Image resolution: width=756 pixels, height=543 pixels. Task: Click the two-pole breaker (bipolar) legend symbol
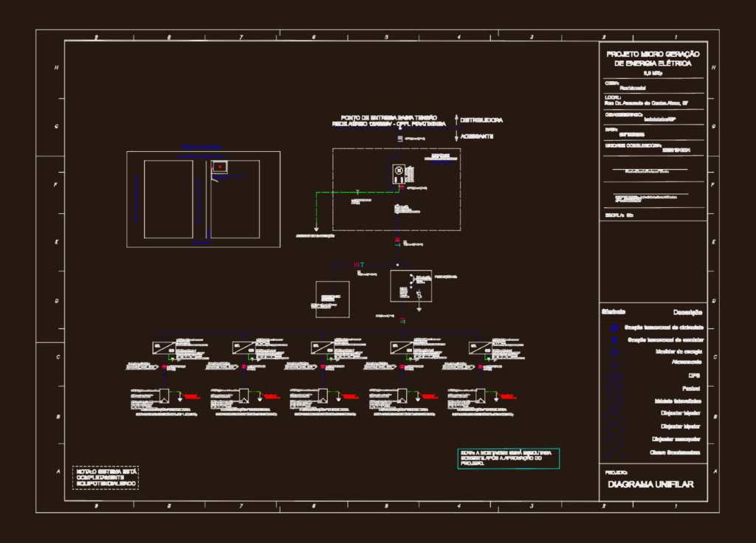614,427
